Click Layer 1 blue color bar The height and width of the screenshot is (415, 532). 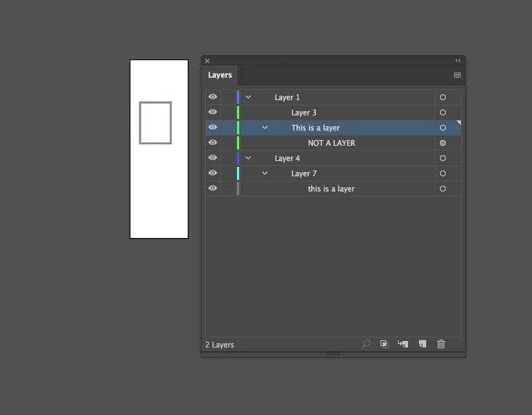238,97
